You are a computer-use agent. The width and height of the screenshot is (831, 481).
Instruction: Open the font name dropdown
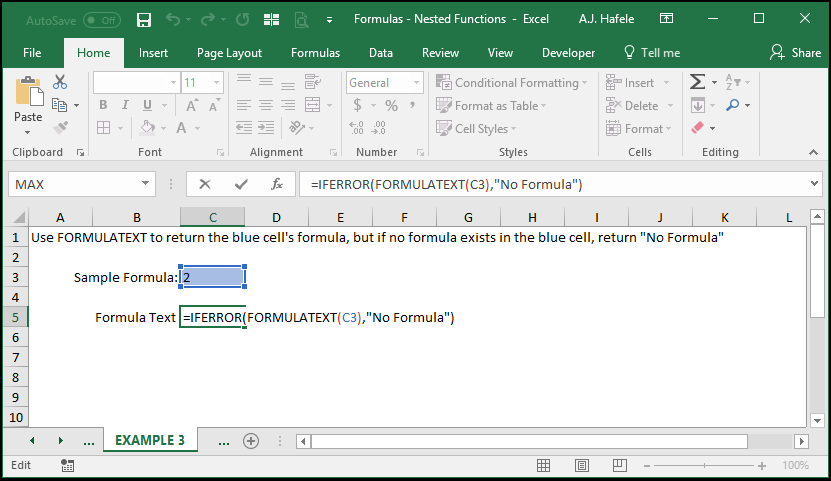click(173, 83)
